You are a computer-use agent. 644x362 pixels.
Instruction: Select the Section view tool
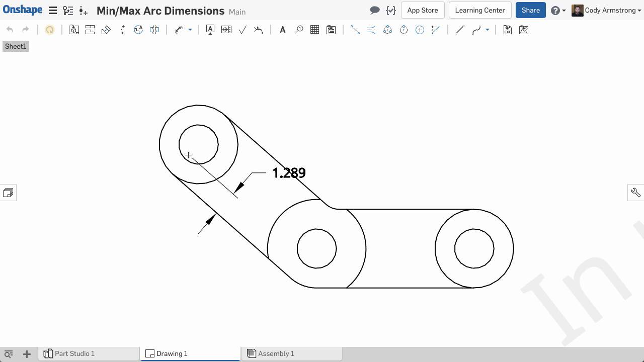pos(90,30)
